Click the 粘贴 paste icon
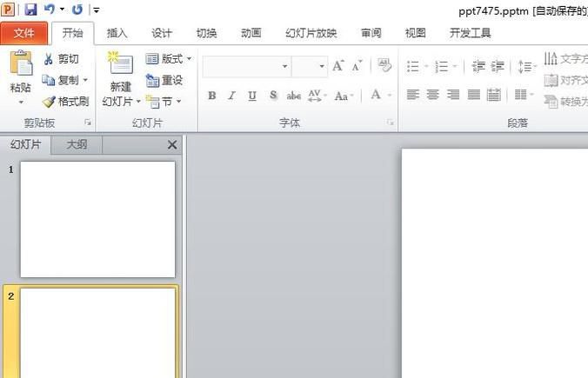Screen dimensions: 588x378 point(21,63)
